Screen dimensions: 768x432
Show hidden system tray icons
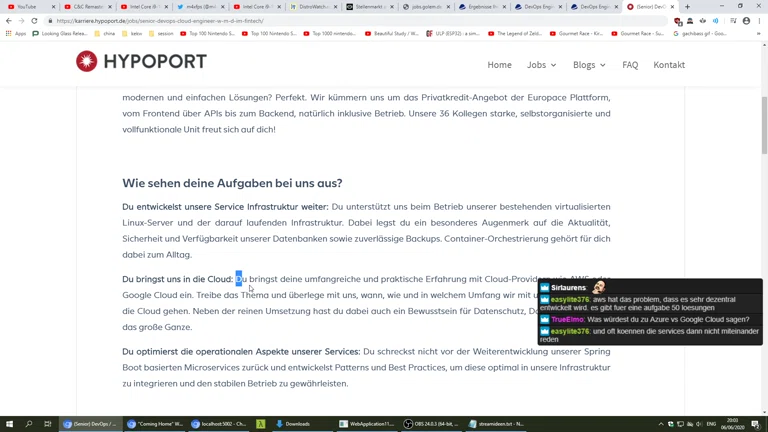click(x=660, y=424)
